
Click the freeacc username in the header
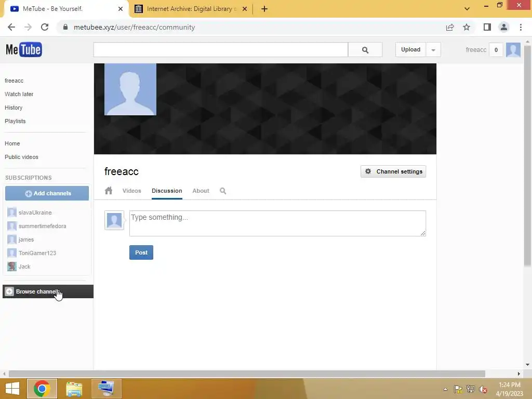(x=476, y=50)
